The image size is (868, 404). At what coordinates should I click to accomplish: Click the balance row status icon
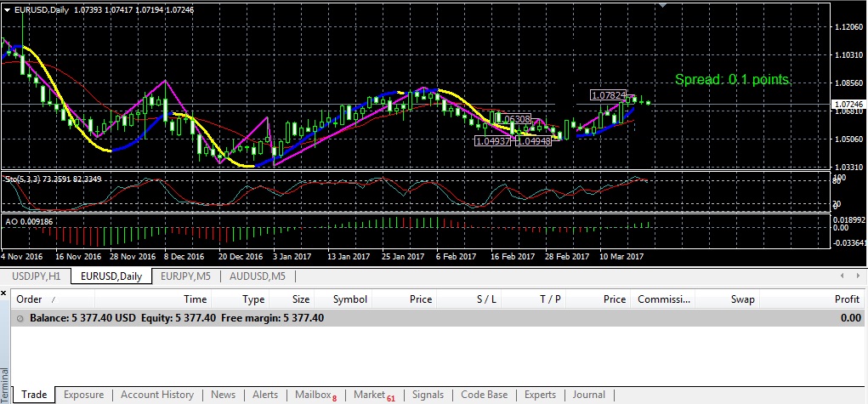[x=20, y=317]
